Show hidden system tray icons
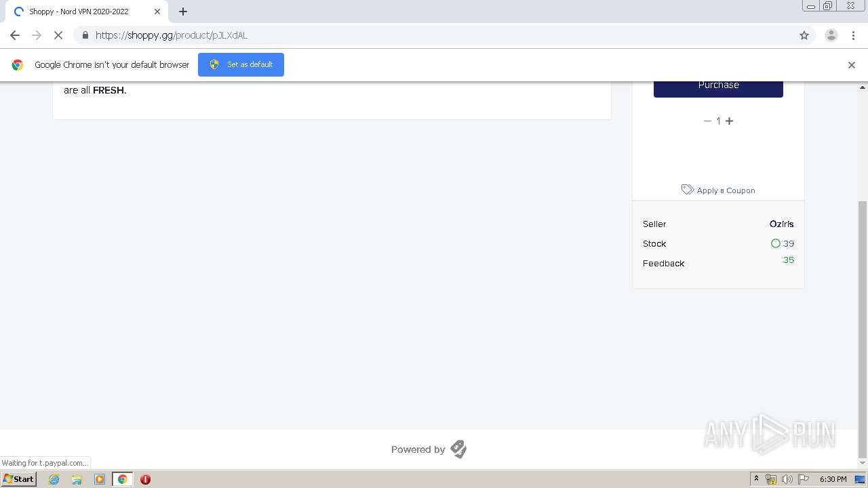The width and height of the screenshot is (868, 488). coord(756,479)
